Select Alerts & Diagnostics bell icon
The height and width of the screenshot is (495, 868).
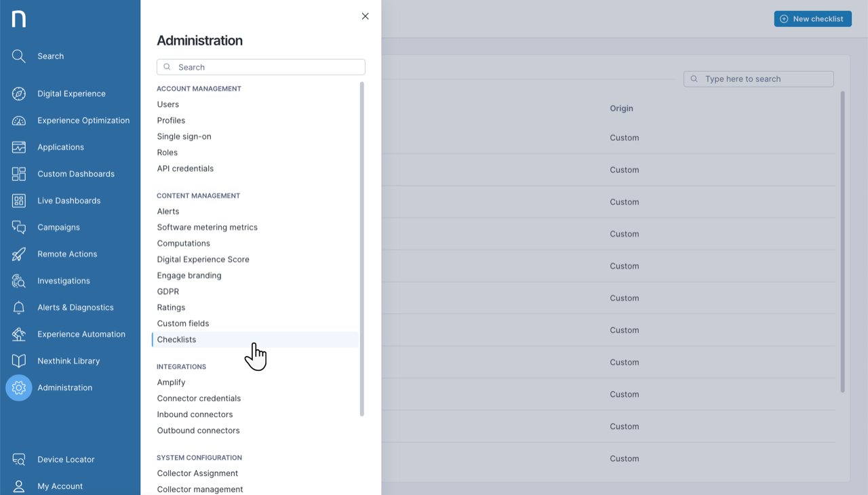click(x=18, y=307)
